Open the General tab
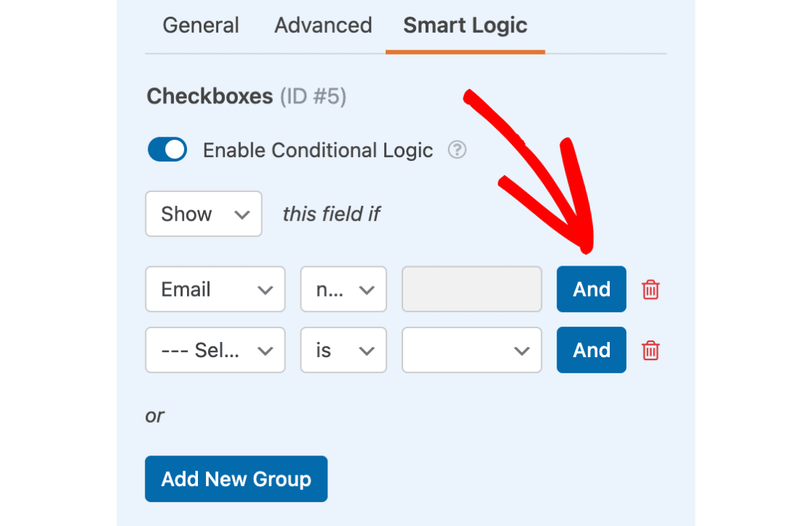This screenshot has width=812, height=526. click(200, 25)
